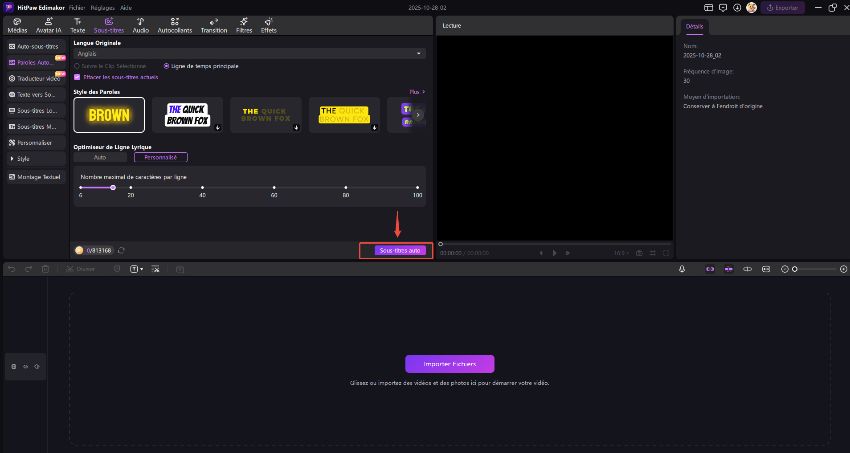Show next lyric styles with arrow
The height and width of the screenshot is (453, 850).
(418, 115)
